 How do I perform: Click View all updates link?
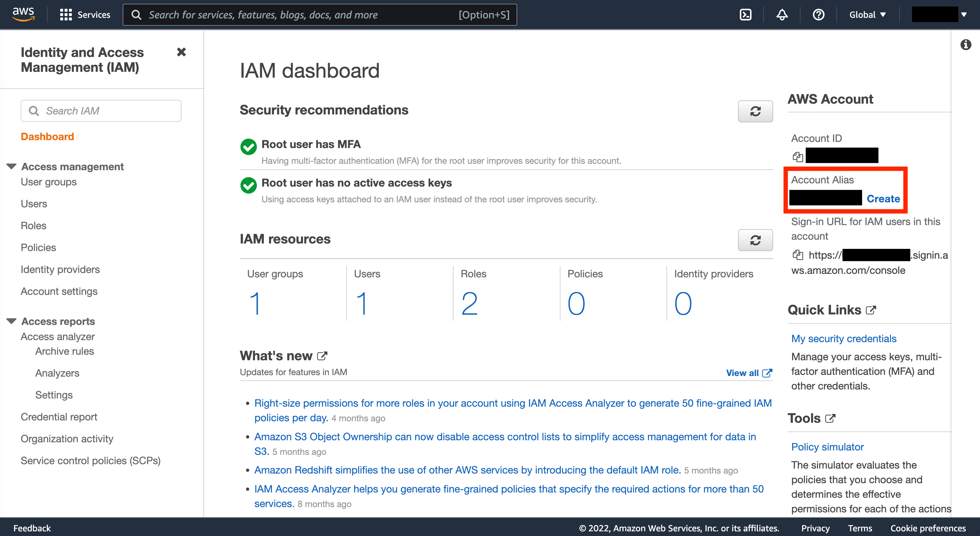(x=749, y=373)
